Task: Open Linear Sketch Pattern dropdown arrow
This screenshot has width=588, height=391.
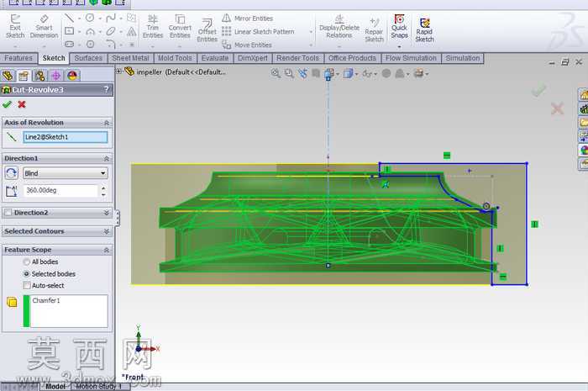Action: click(x=311, y=32)
